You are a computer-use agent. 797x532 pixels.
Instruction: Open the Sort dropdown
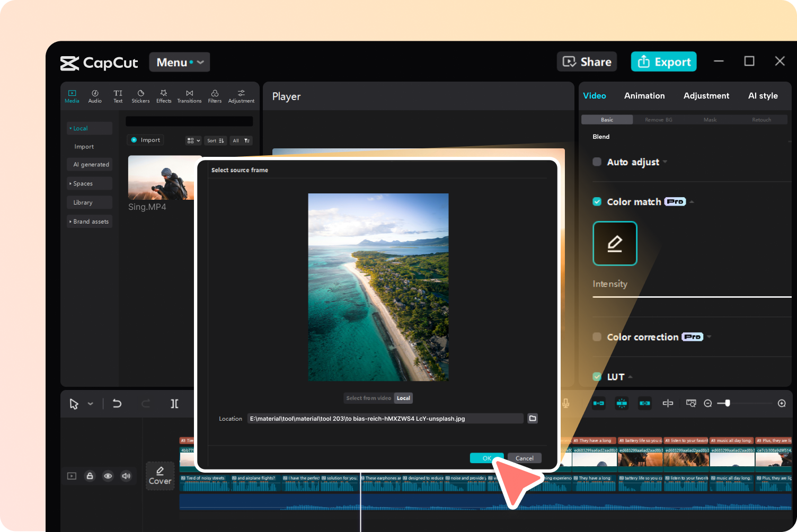click(x=215, y=140)
